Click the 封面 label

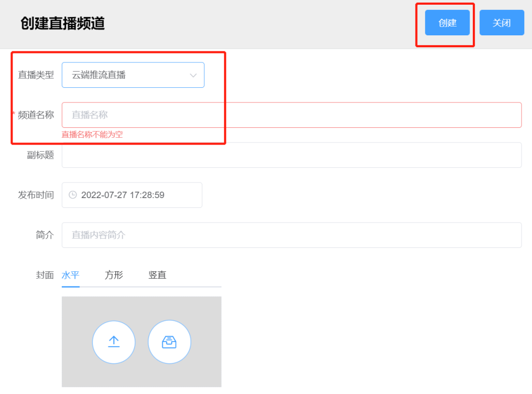[45, 275]
